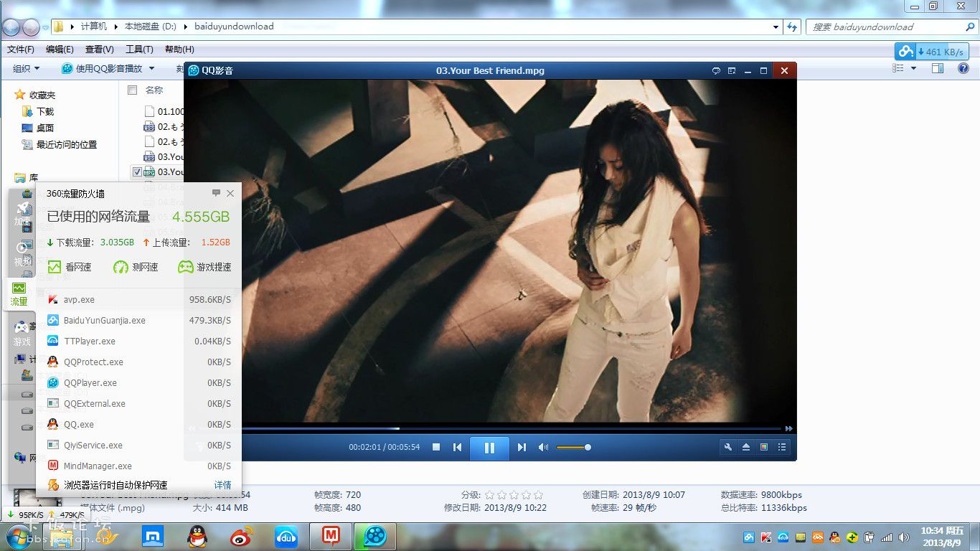Uncheck the 03.You MPG file checkbox

click(x=137, y=172)
